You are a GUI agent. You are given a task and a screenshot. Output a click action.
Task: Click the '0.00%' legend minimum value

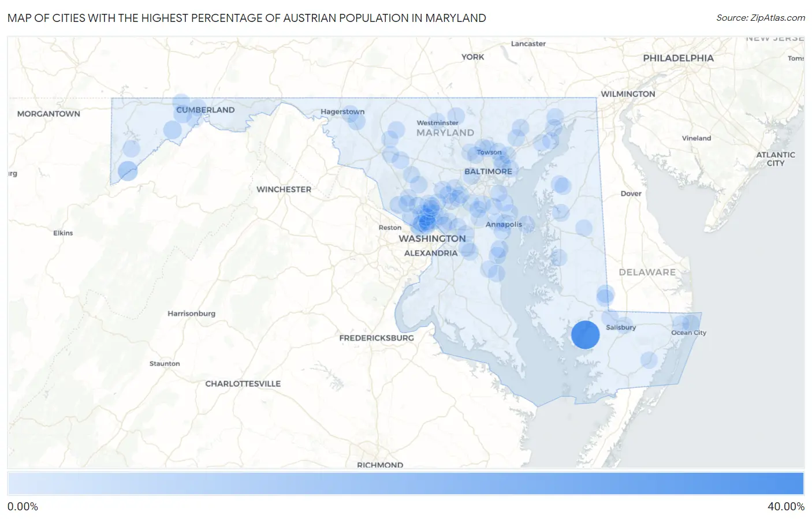coord(23,507)
